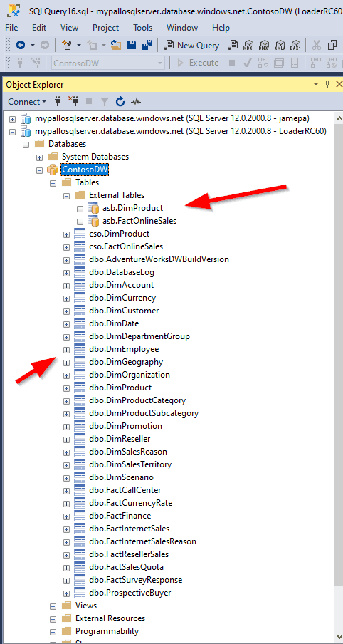Expand the dbo.DimEmployee table node
The width and height of the screenshot is (343, 644).
66,350
